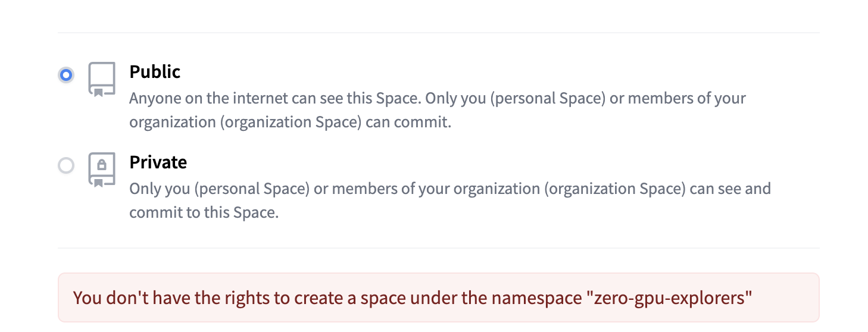
Task: Click the divider line above the error banner
Action: [x=438, y=248]
